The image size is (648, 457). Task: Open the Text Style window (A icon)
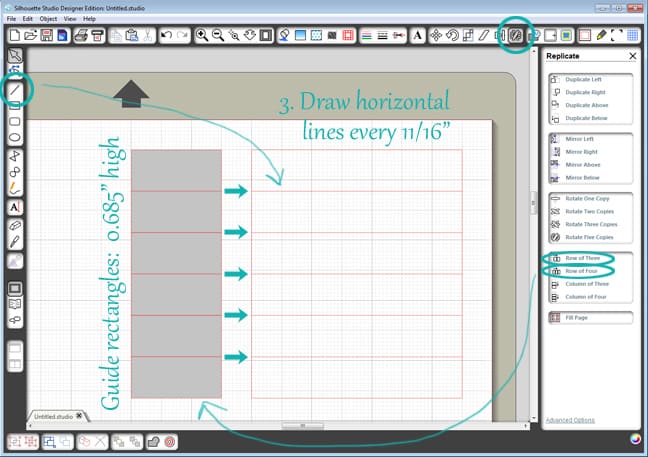418,36
